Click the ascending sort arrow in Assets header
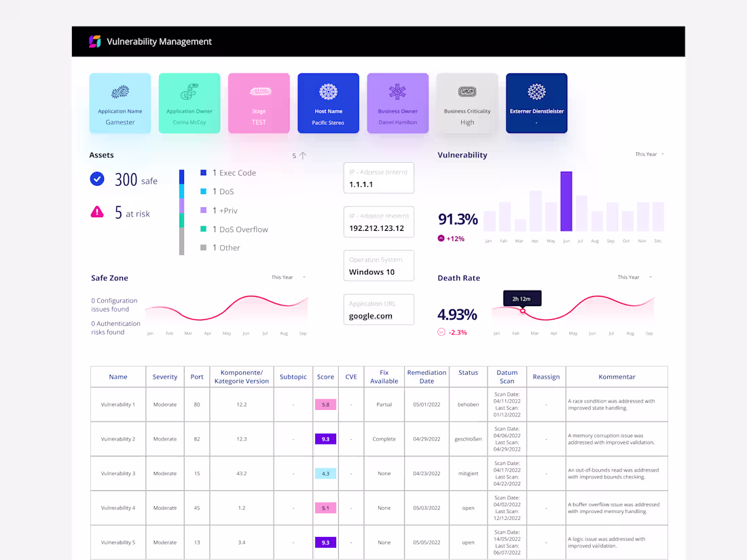This screenshot has height=560, width=747. [x=302, y=155]
